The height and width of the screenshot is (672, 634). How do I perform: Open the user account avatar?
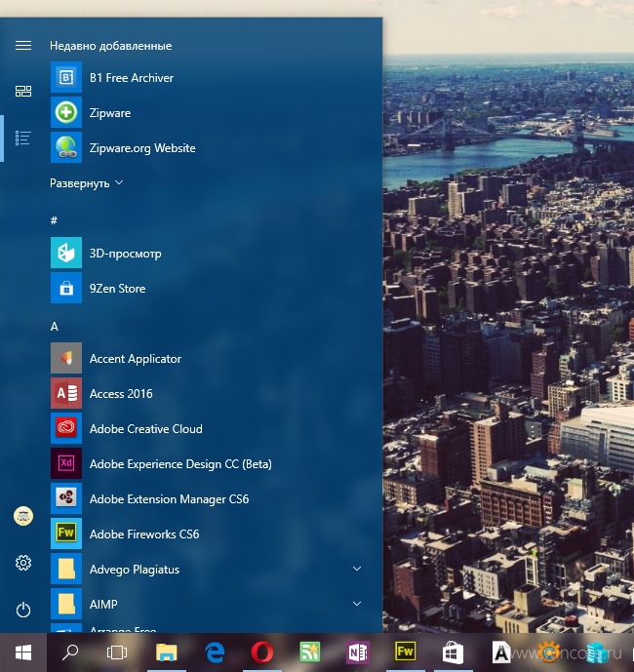point(23,516)
